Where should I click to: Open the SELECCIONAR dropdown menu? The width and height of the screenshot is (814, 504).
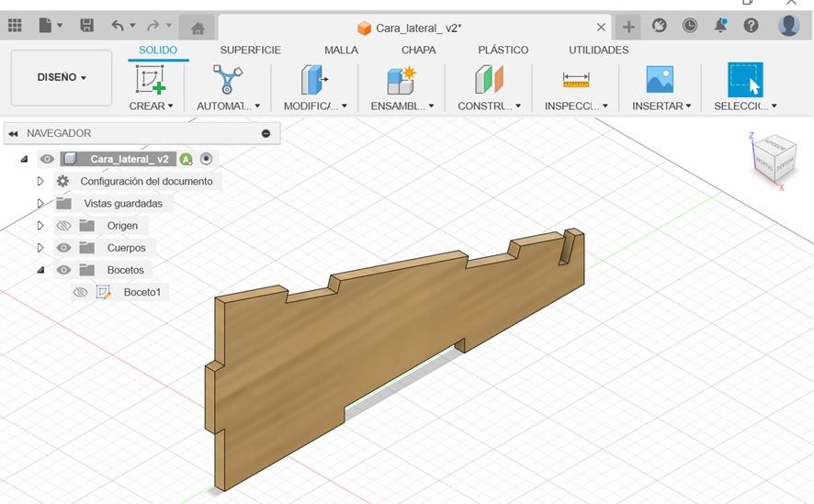tap(745, 106)
